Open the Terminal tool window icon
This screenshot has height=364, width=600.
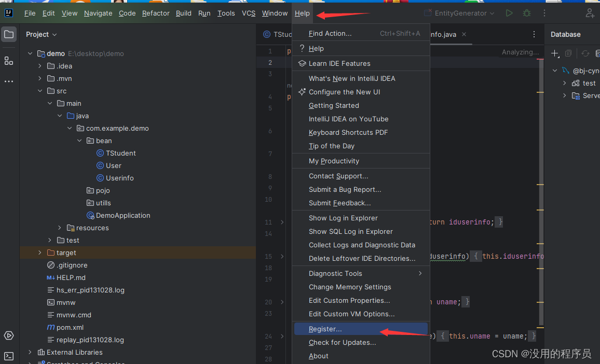pyautogui.click(x=9, y=356)
